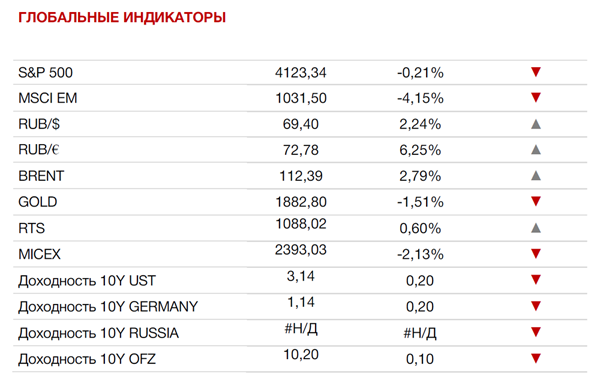Viewport: 600px width, 382px height.
Task: Click the ГЛОБАЛЬНЫЕ ИНДИКАТОРЫ heading
Action: pos(122,18)
